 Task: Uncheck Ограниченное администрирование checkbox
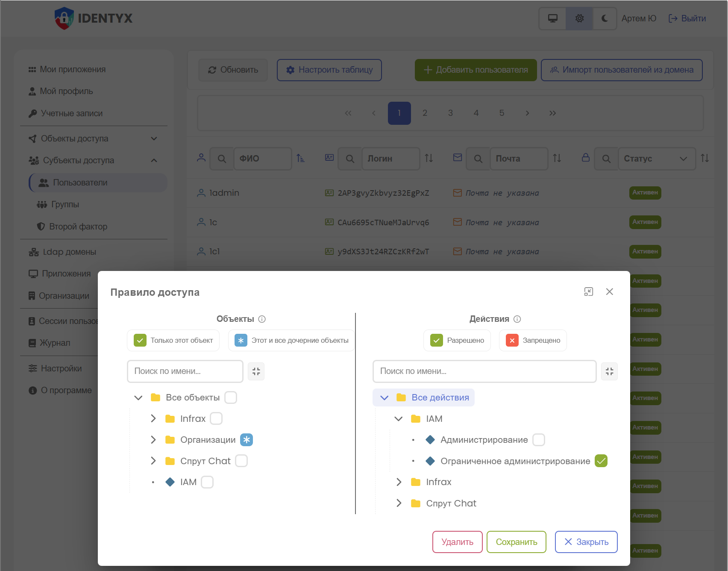(601, 461)
